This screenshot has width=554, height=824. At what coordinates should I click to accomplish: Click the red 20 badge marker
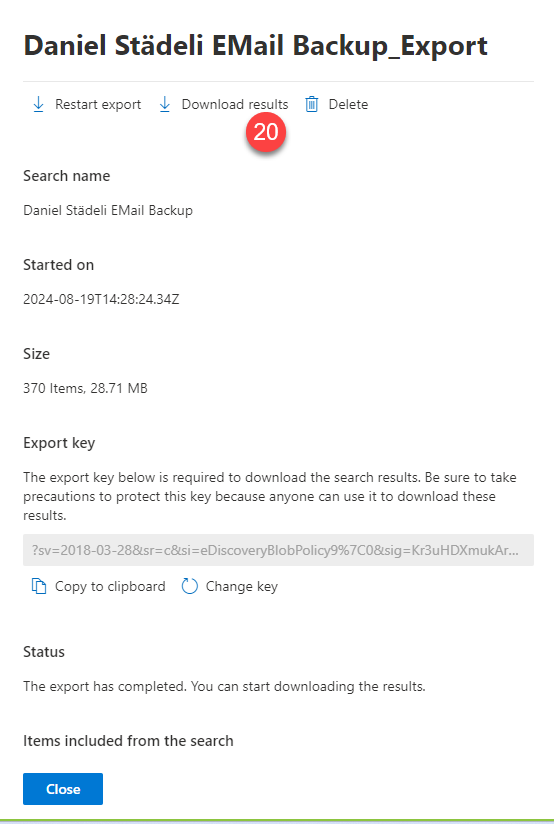266,132
